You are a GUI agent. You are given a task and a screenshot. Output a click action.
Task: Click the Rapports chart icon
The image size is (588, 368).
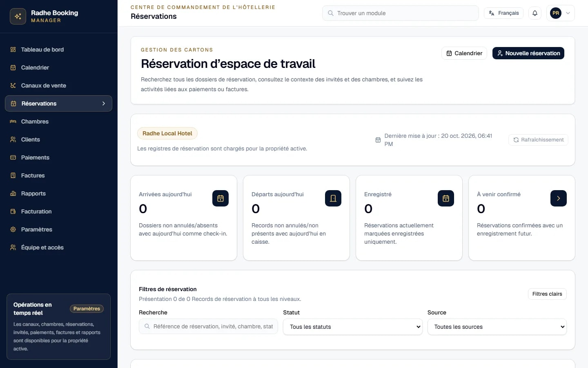pyautogui.click(x=13, y=193)
